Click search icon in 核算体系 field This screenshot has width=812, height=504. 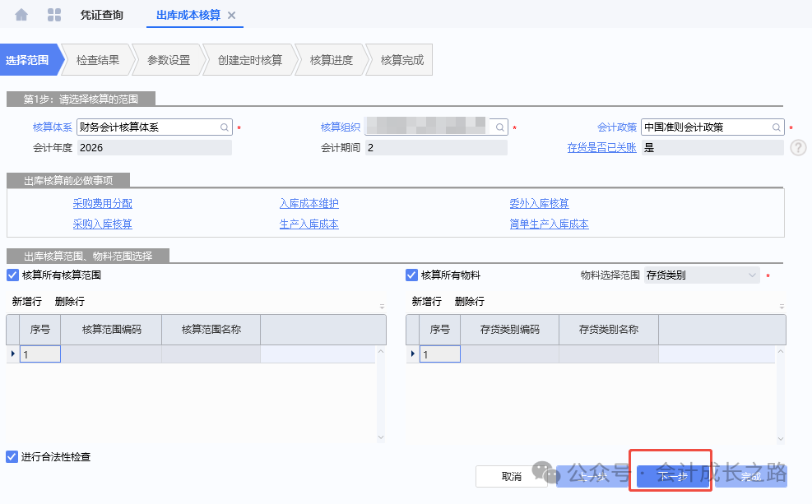coord(224,127)
